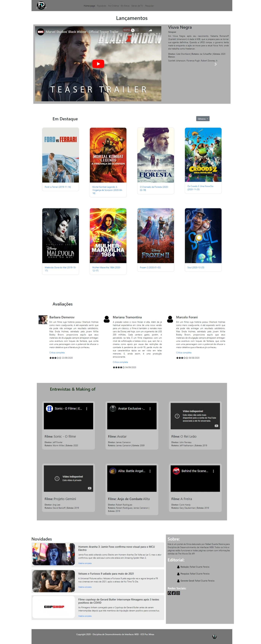Open Crítica completa under Marcelo Forani
The height and width of the screenshot is (644, 261).
pos(184,353)
